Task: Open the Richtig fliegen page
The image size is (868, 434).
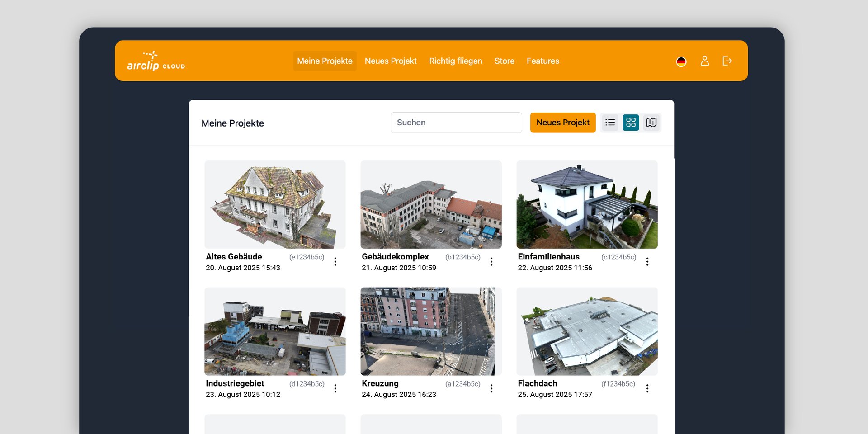Action: pyautogui.click(x=456, y=61)
